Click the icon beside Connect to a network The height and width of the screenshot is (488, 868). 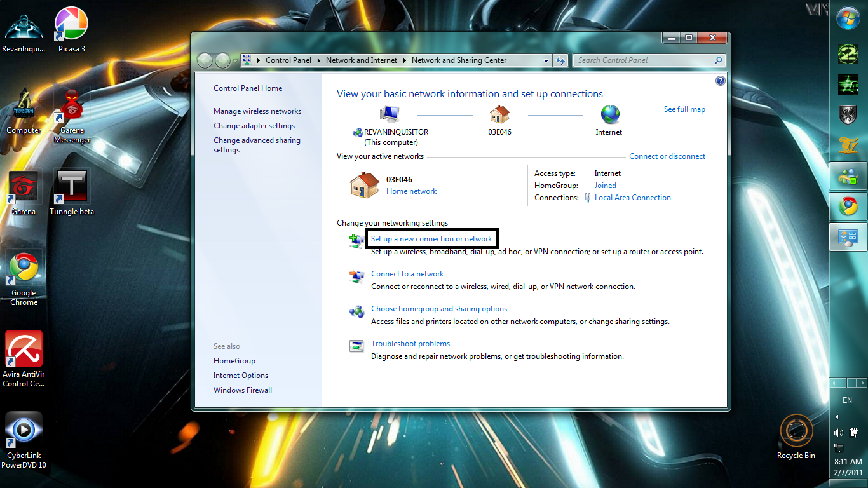click(x=356, y=276)
